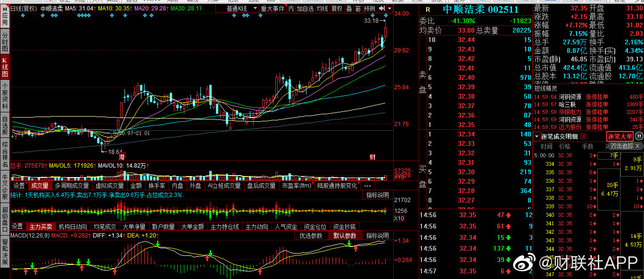Image resolution: width=644 pixels, height=279 pixels.
Task: Select the 资金仓位 tab
Action: pos(316,227)
